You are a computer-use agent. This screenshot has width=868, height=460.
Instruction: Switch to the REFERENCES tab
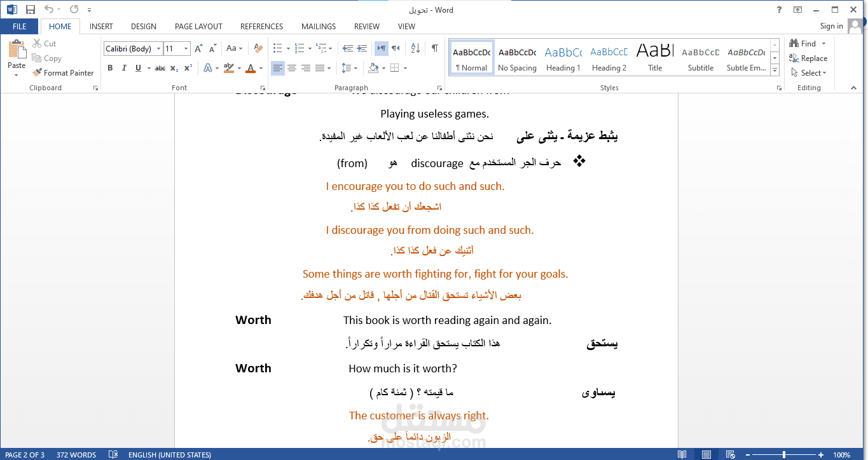tap(261, 27)
